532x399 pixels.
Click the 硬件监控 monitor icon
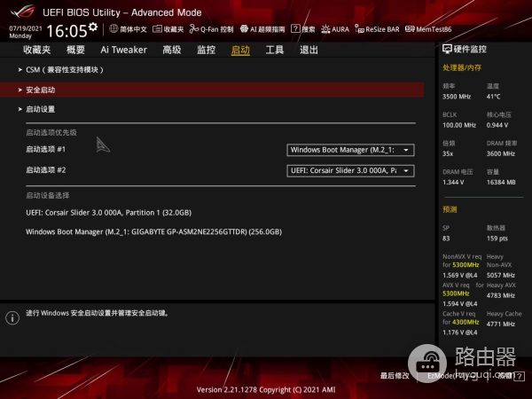(x=447, y=49)
